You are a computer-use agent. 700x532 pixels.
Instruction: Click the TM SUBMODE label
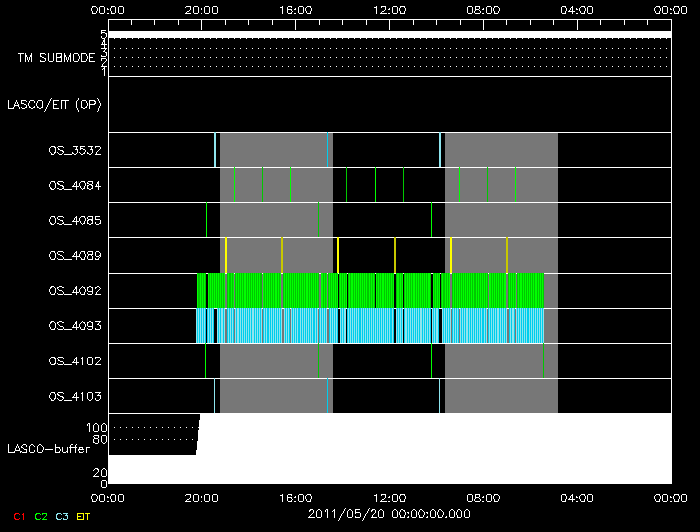(x=57, y=58)
